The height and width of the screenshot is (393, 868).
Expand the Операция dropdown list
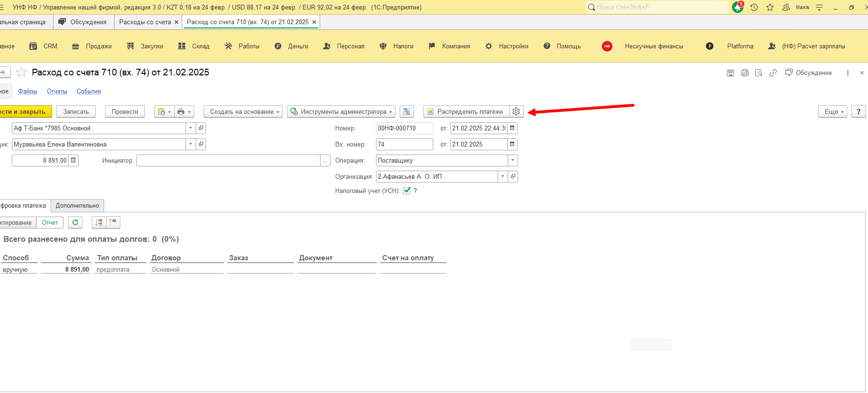512,160
